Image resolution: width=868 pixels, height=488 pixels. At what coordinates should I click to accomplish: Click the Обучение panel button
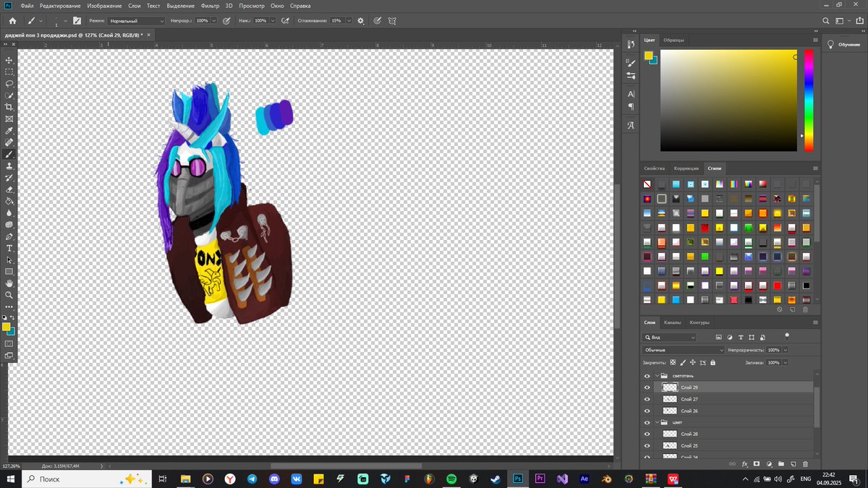(x=844, y=45)
